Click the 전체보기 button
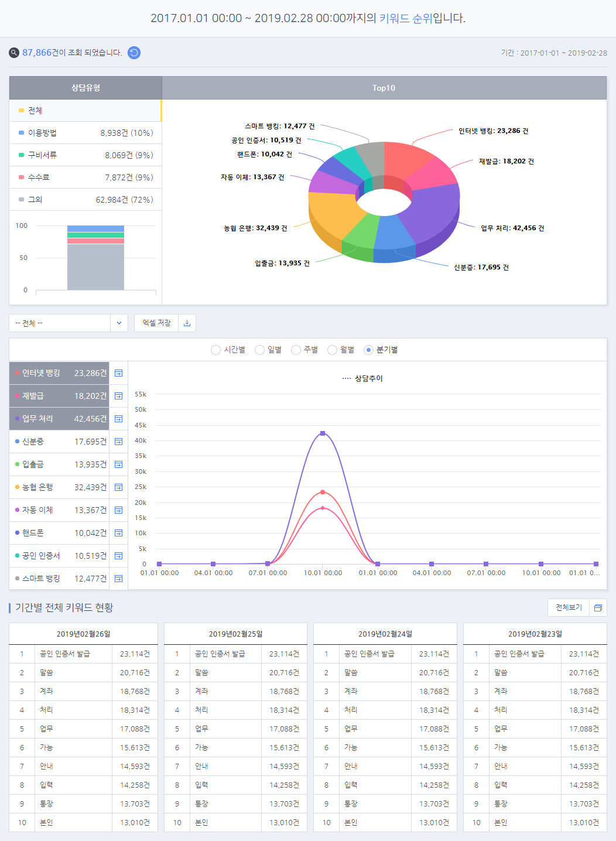 coord(569,608)
